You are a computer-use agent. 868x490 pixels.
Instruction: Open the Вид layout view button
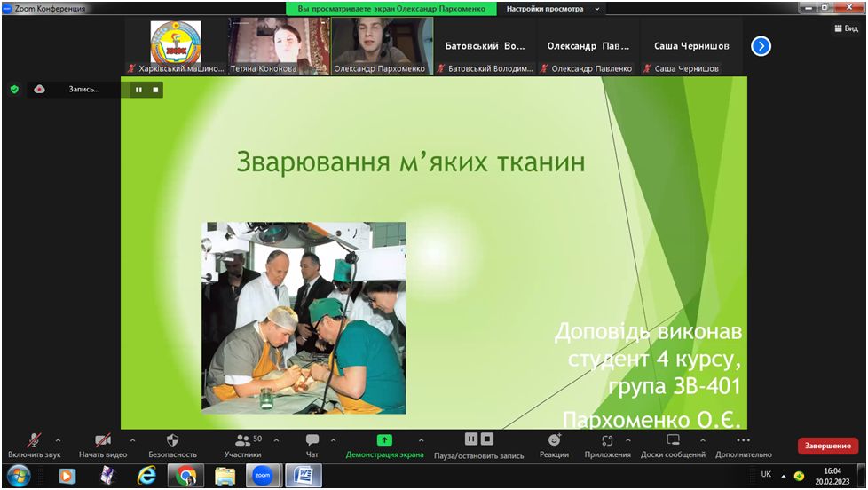pyautogui.click(x=847, y=28)
